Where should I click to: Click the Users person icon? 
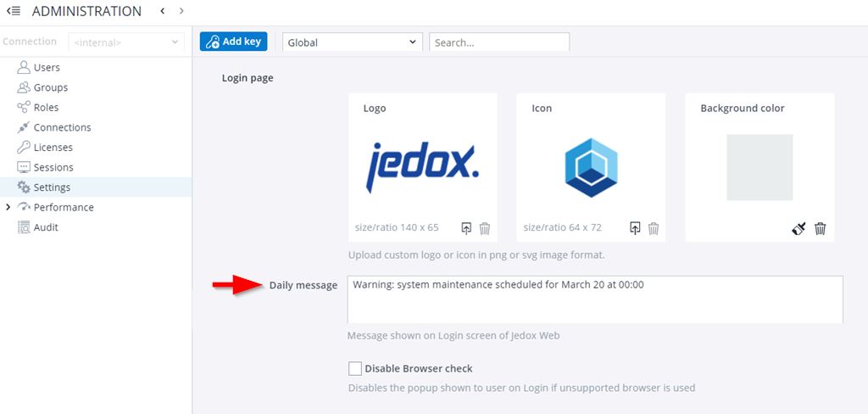pos(23,67)
